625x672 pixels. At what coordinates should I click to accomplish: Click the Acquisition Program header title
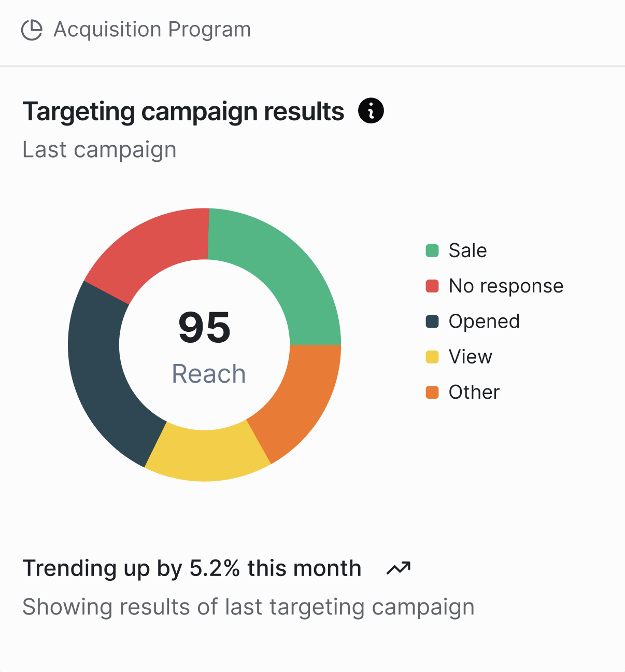[152, 30]
